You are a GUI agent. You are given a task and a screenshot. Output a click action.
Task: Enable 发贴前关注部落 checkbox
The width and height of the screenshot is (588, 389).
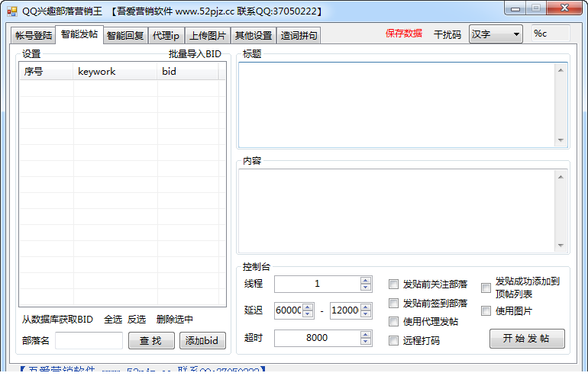(x=393, y=285)
